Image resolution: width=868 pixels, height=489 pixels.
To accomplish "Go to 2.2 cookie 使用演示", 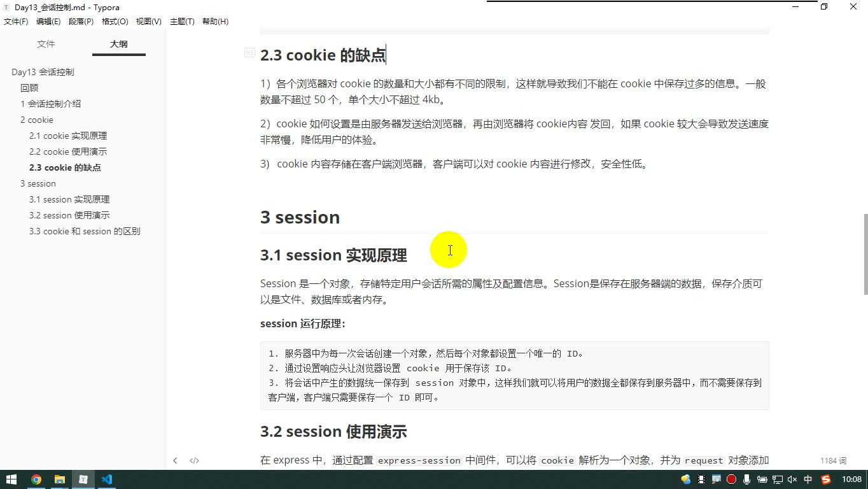I will pos(68,152).
